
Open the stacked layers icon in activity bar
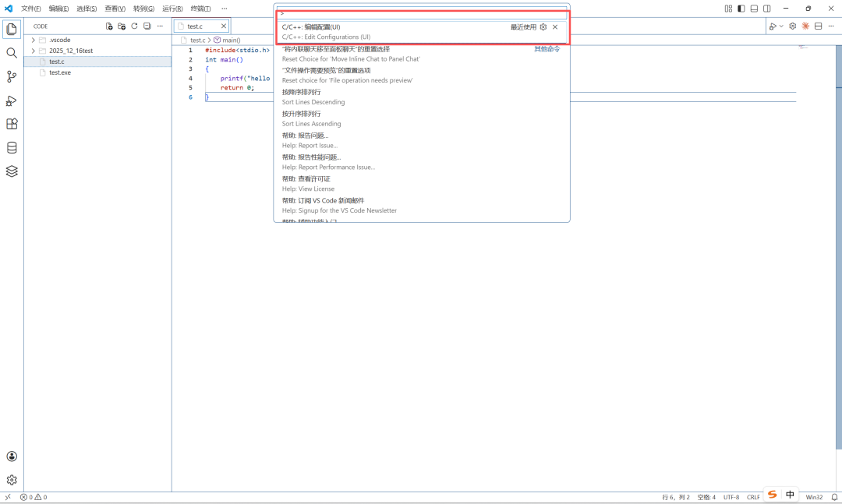(x=11, y=171)
